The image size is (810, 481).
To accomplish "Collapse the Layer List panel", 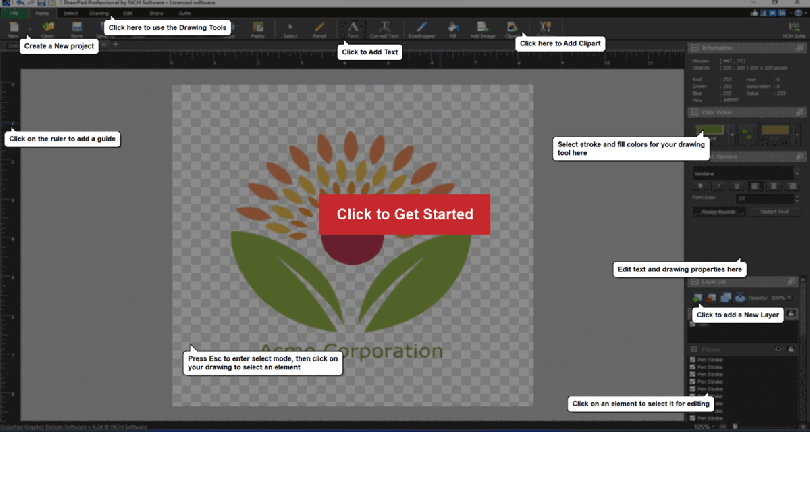I will tap(695, 282).
